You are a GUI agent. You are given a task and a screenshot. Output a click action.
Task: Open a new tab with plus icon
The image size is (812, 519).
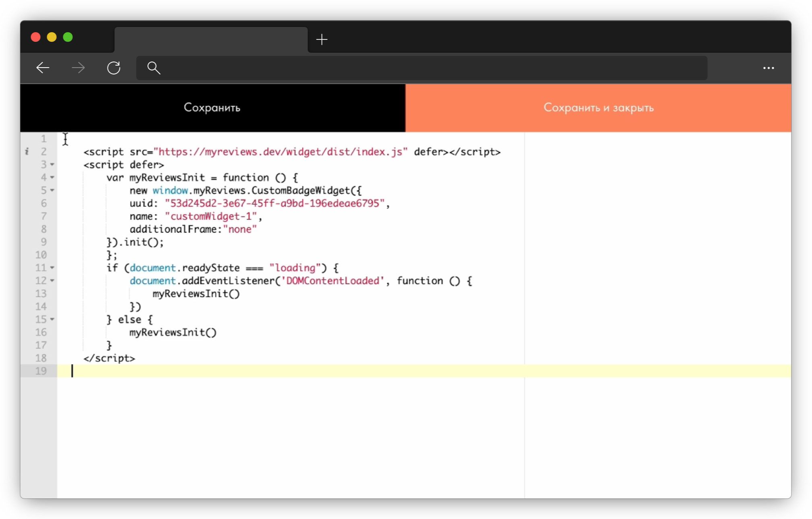tap(322, 39)
